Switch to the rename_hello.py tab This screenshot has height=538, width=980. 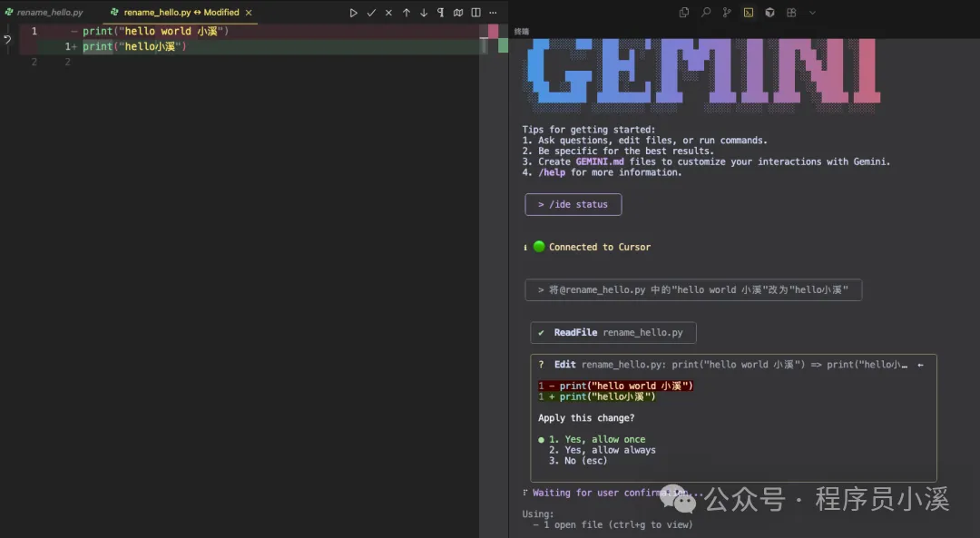click(x=44, y=13)
